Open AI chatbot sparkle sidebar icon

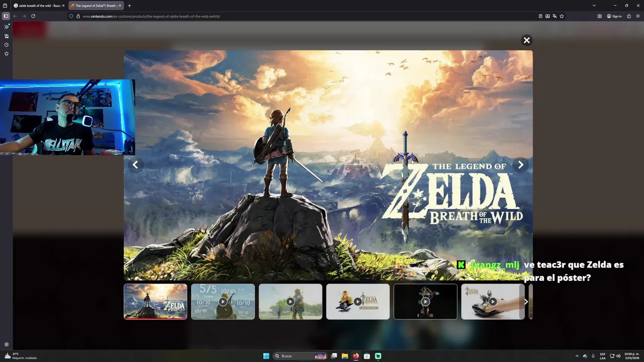pos(7,27)
